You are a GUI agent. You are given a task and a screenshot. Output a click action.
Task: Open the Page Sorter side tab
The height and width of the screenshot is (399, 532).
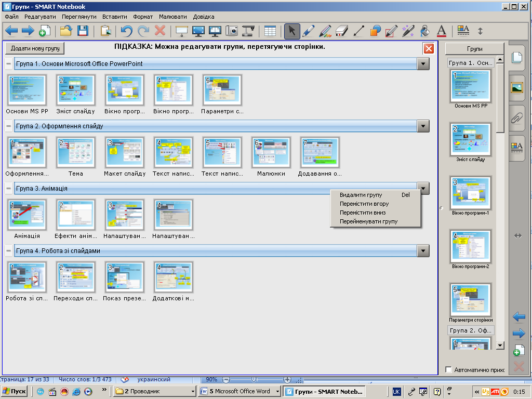517,57
